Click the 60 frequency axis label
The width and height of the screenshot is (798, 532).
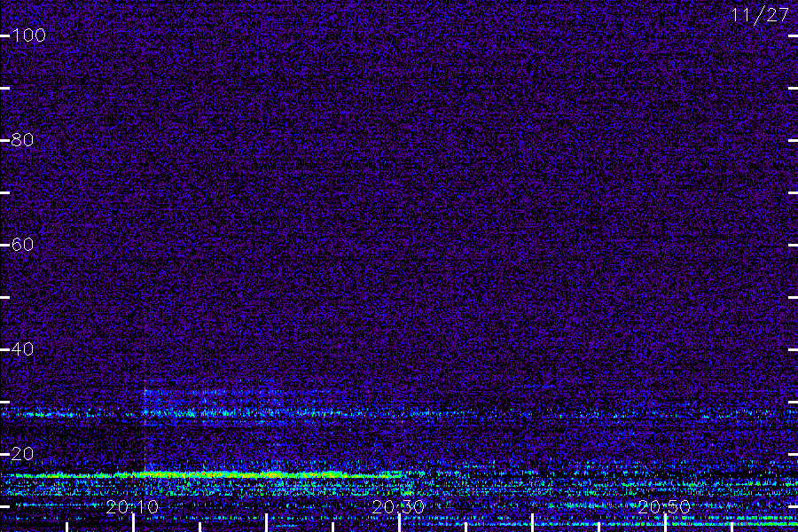pos(22,245)
